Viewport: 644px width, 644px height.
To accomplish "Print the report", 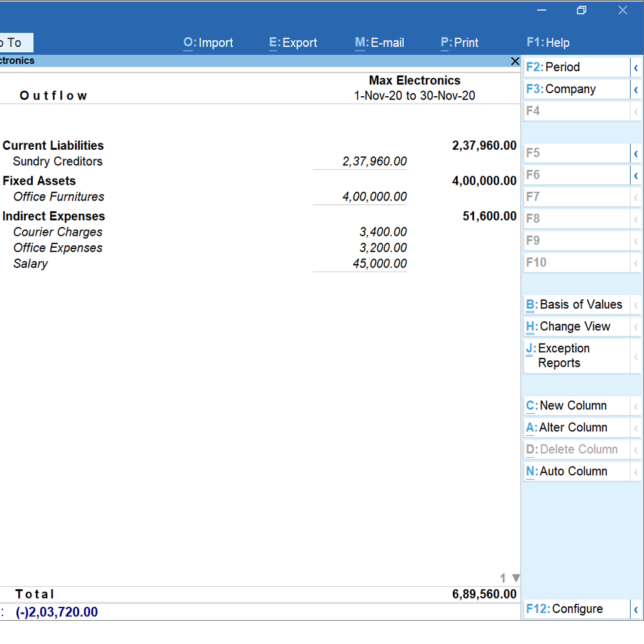I will [x=459, y=43].
